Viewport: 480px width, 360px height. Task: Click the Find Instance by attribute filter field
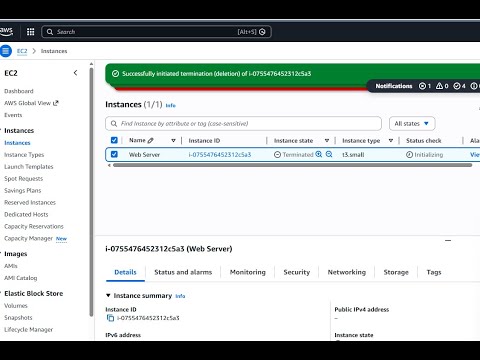(x=243, y=124)
